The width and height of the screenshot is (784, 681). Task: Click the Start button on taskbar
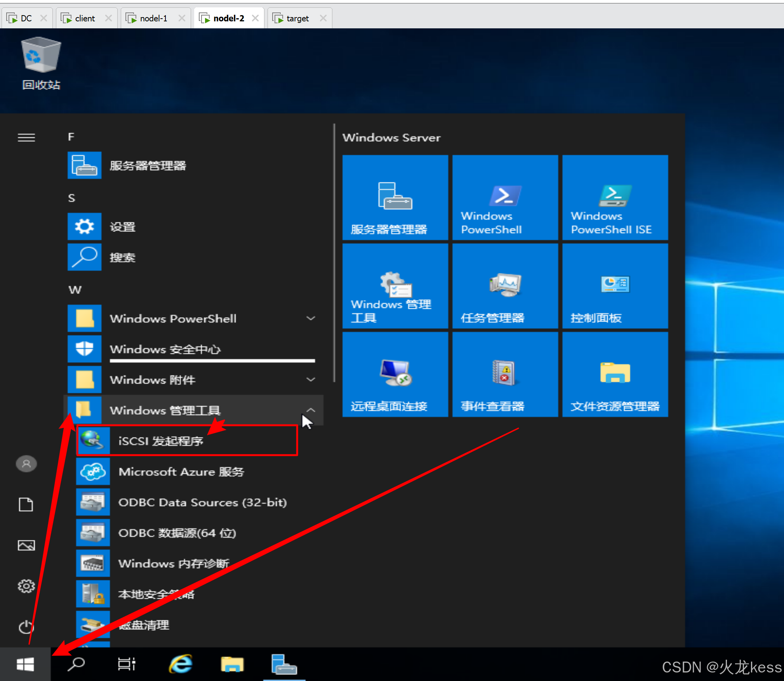pos(25,664)
